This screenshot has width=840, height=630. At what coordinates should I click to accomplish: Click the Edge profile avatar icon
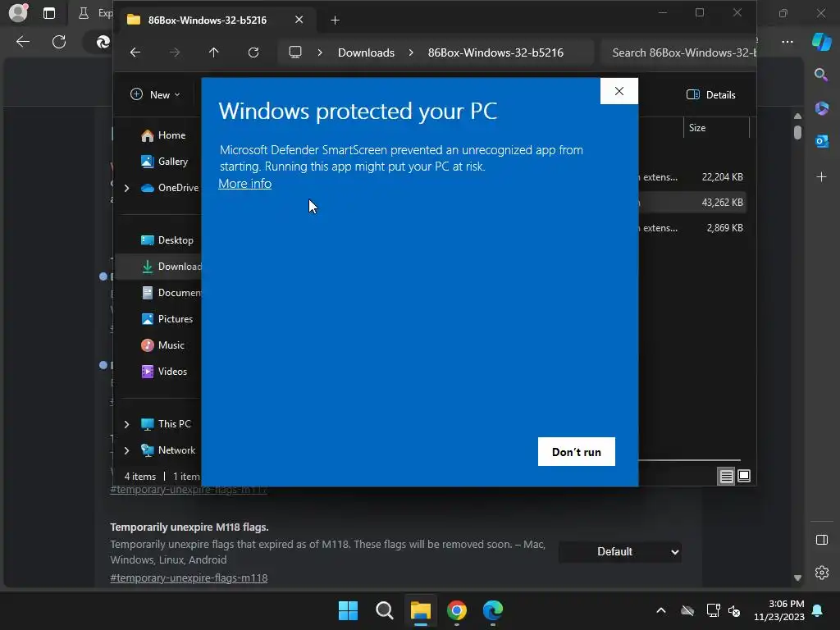(18, 13)
